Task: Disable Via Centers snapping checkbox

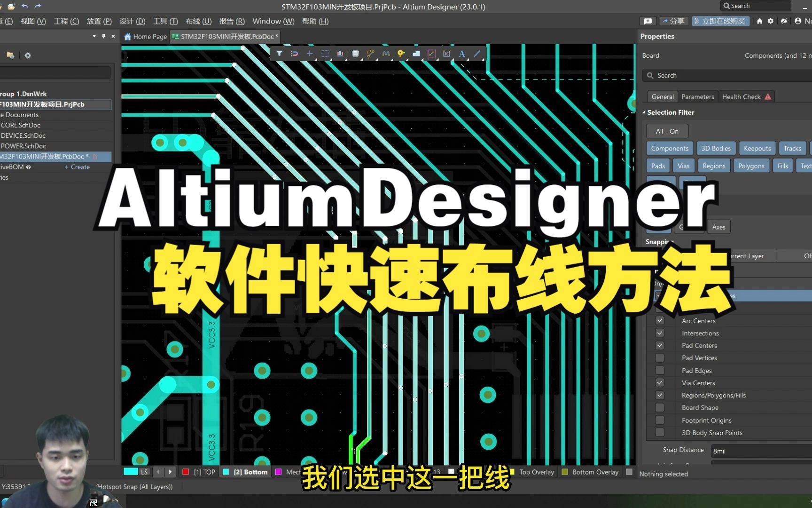Action: (x=660, y=382)
